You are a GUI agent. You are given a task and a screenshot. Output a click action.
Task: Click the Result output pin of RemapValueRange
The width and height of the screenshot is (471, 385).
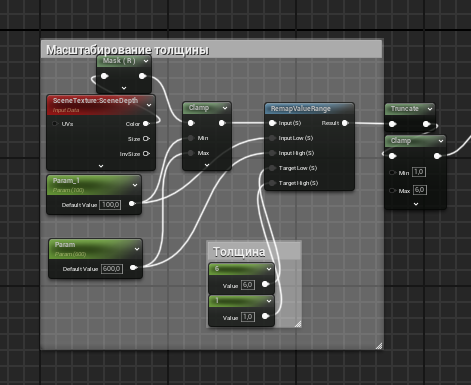coord(345,123)
